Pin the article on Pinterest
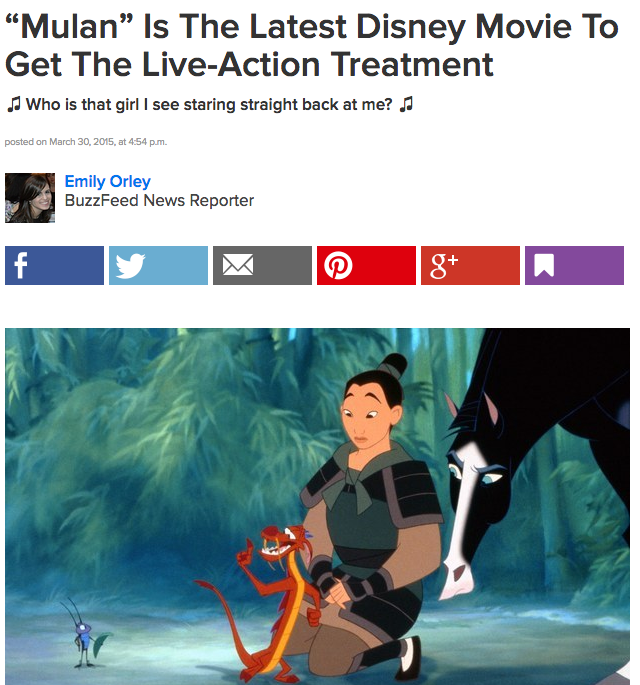This screenshot has height=685, width=640. pos(366,265)
